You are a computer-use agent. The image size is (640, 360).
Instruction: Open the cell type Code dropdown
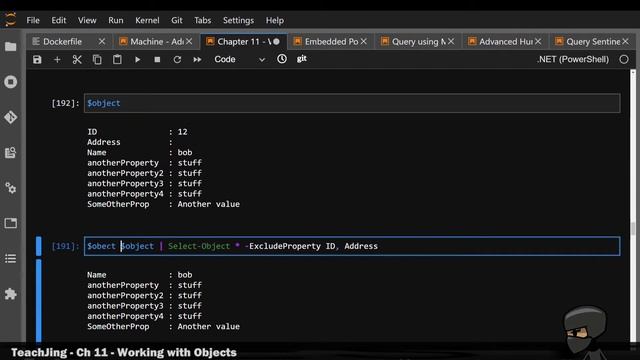coord(240,60)
